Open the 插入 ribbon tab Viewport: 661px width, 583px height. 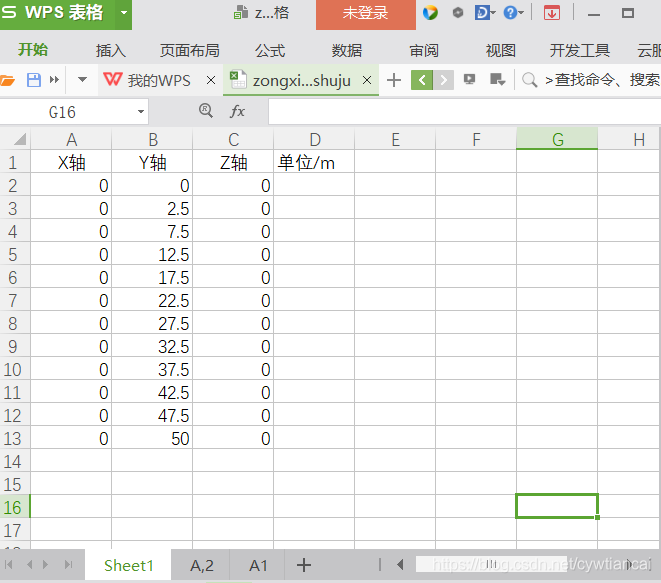pos(111,50)
